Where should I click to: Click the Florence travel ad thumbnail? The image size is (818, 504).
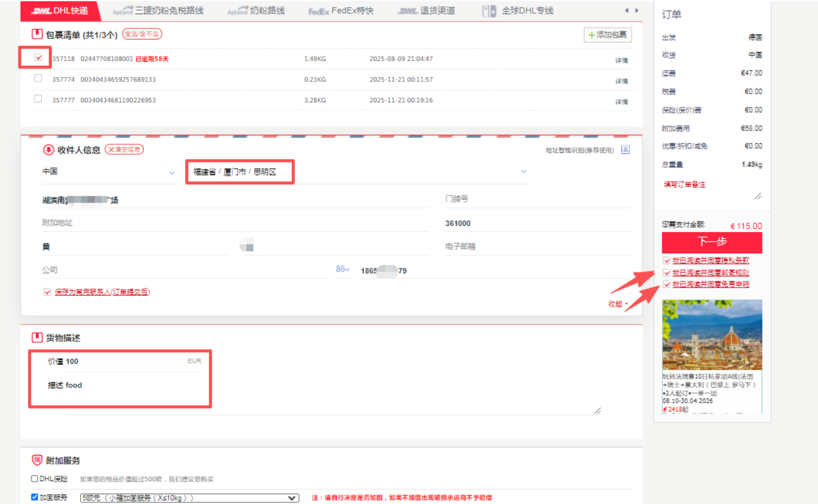(x=712, y=334)
